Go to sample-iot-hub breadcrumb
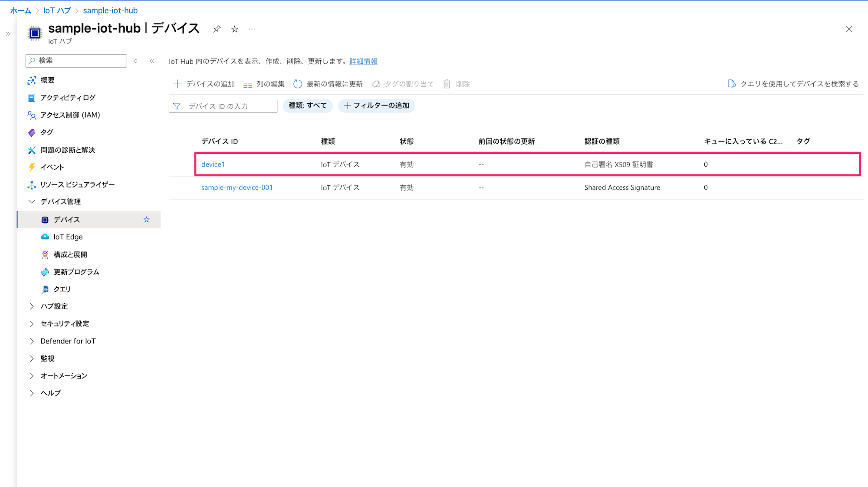The width and height of the screenshot is (868, 487). click(110, 10)
